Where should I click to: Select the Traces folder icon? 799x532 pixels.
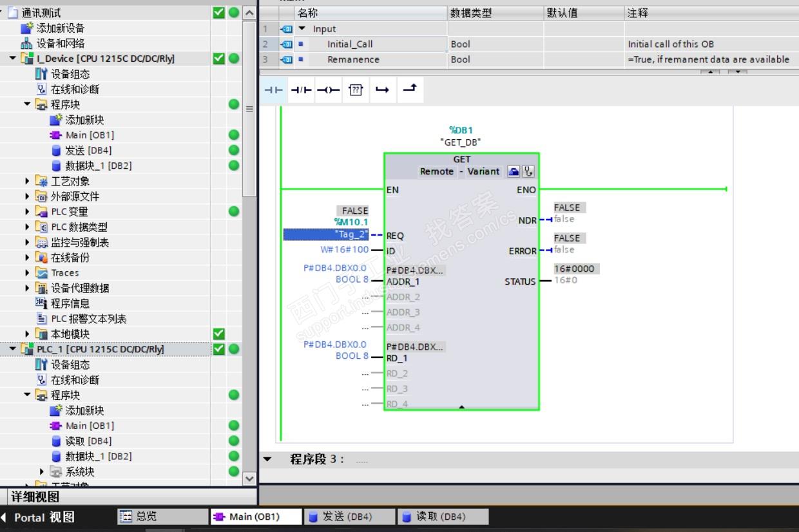(x=42, y=273)
